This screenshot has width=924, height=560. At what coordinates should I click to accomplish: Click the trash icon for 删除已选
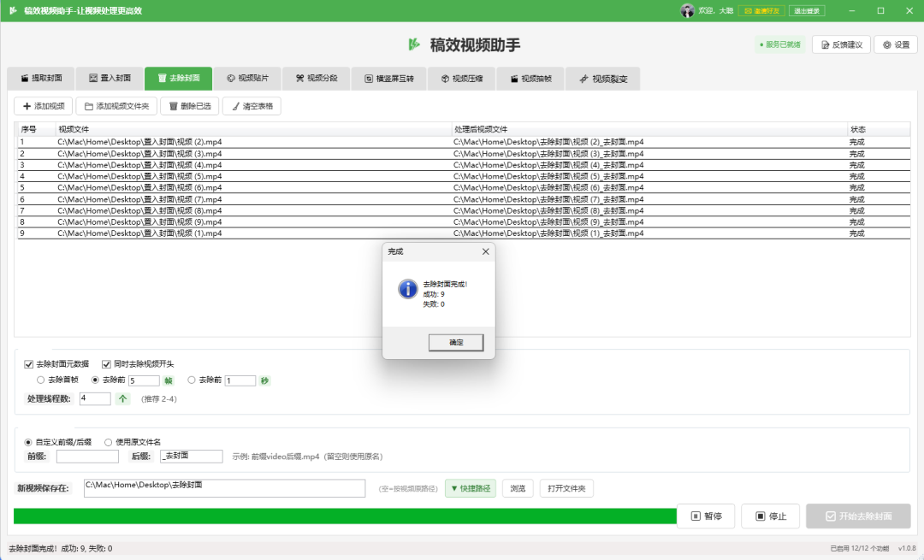pos(174,107)
